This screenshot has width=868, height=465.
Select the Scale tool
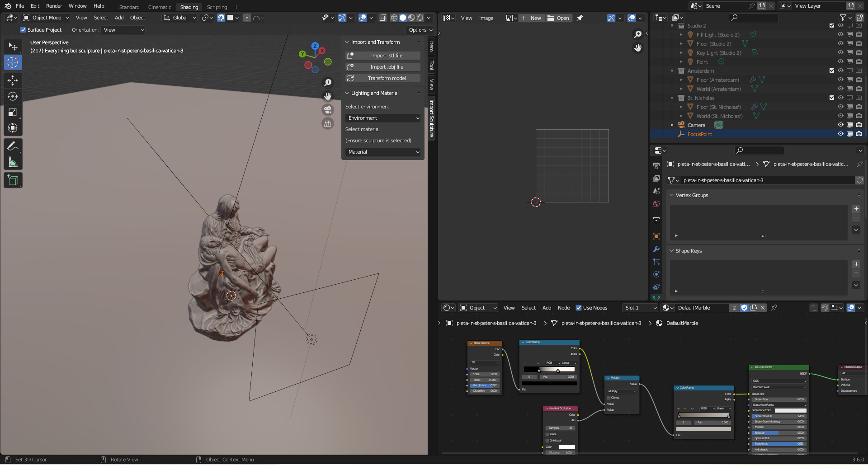(13, 112)
